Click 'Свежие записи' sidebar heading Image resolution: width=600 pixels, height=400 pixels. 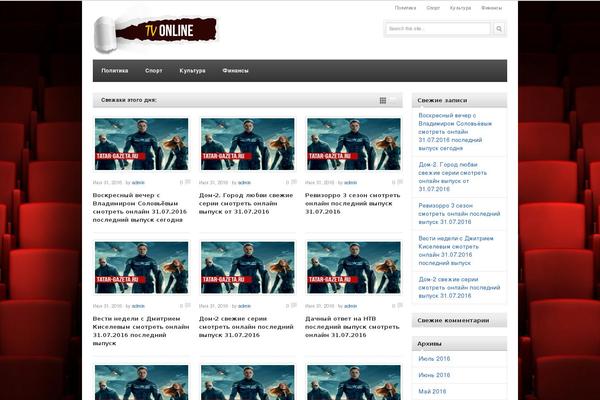[442, 100]
